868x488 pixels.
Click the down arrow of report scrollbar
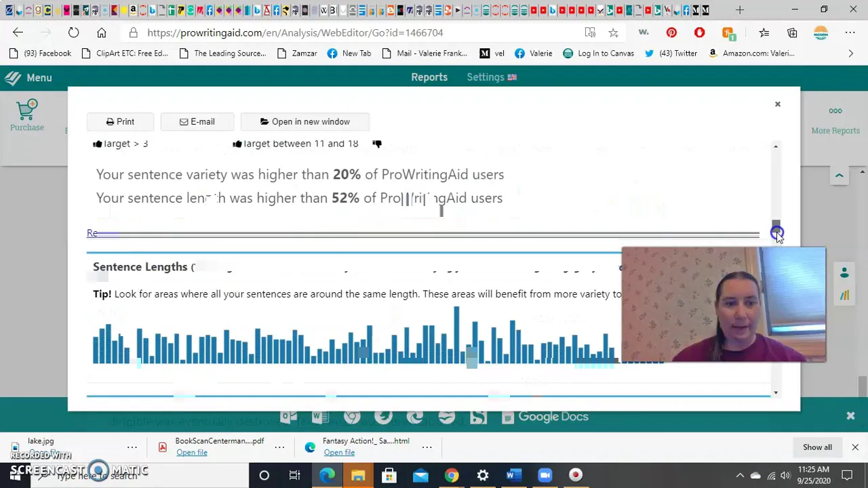click(776, 392)
